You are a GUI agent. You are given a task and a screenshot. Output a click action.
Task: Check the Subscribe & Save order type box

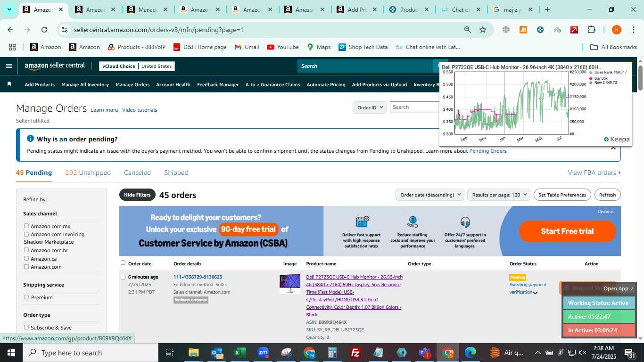pos(26,328)
